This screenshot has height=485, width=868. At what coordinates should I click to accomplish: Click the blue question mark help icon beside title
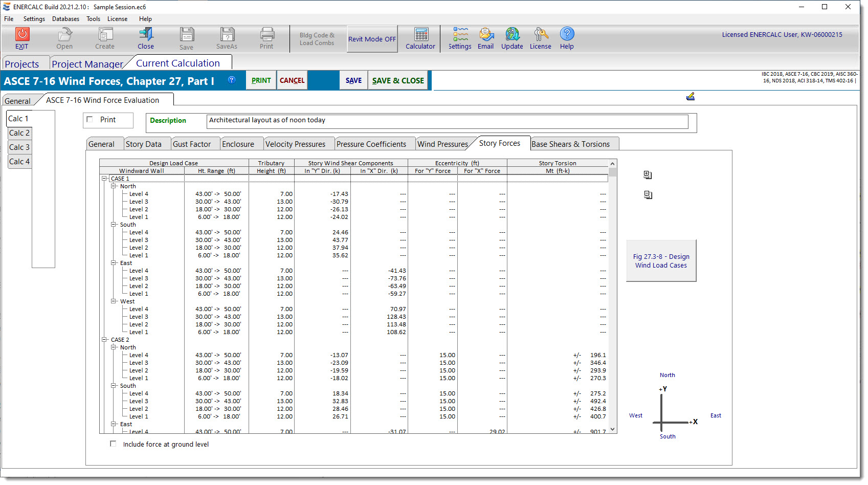pos(232,80)
